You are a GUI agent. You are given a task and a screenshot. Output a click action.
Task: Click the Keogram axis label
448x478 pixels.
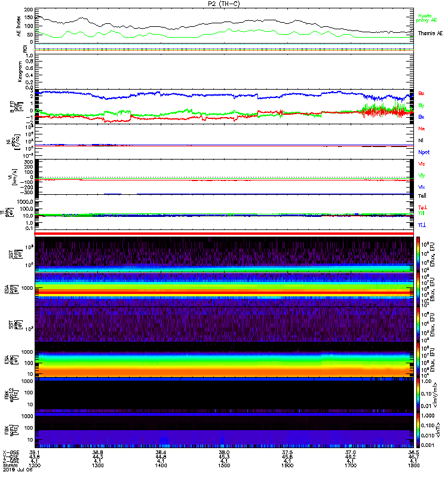pos(20,72)
